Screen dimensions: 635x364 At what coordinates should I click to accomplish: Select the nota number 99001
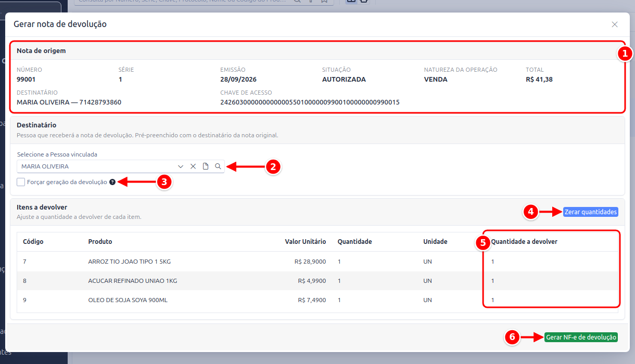coord(26,80)
